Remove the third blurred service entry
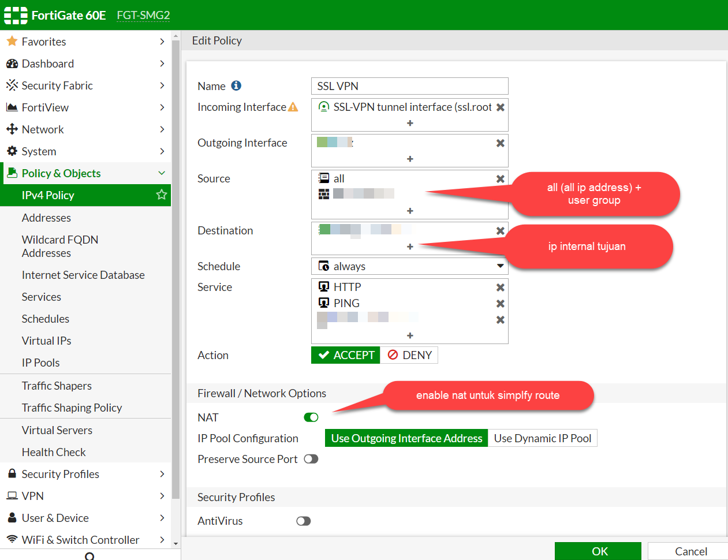 (501, 320)
